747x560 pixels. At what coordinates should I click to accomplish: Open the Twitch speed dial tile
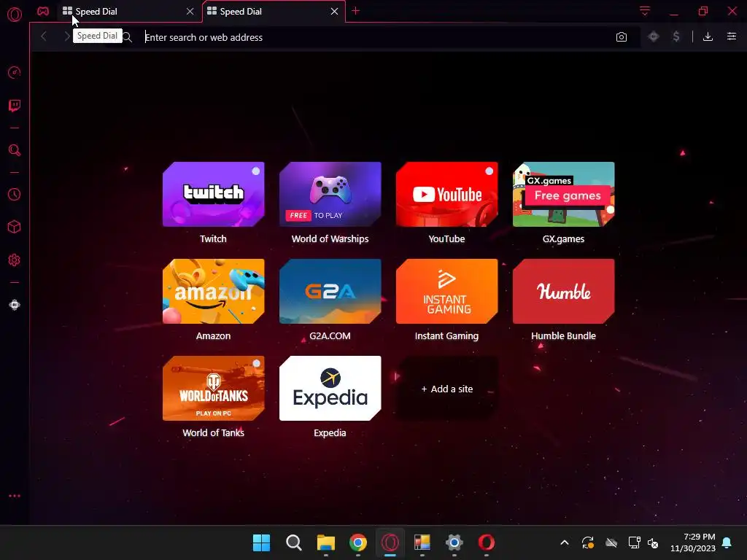[214, 194]
